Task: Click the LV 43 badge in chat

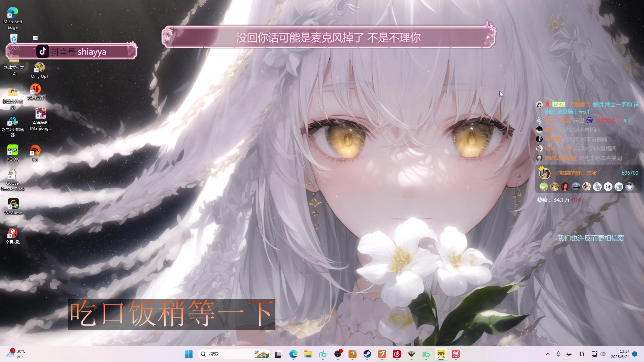Action: point(559,104)
